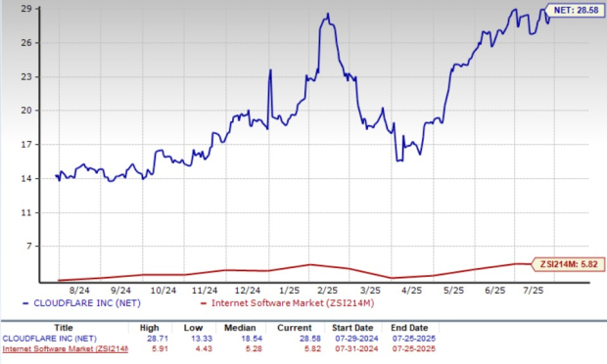Click the 2/25 x-axis label
This screenshot has height=364, width=607.
(x=328, y=290)
